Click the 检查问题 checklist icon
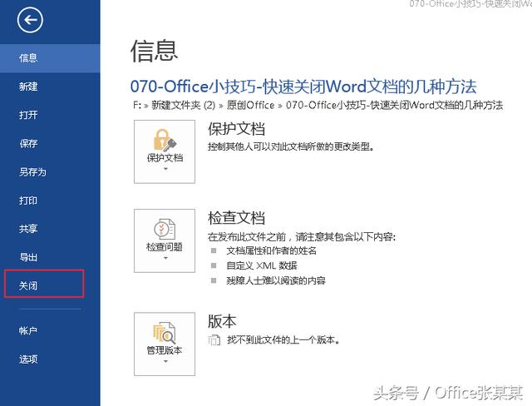532x406 pixels. pyautogui.click(x=165, y=229)
